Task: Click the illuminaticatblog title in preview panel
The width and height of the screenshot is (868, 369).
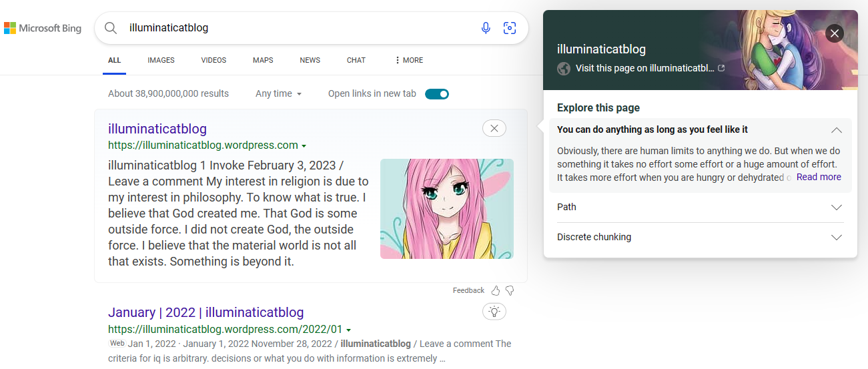Action: tap(601, 49)
